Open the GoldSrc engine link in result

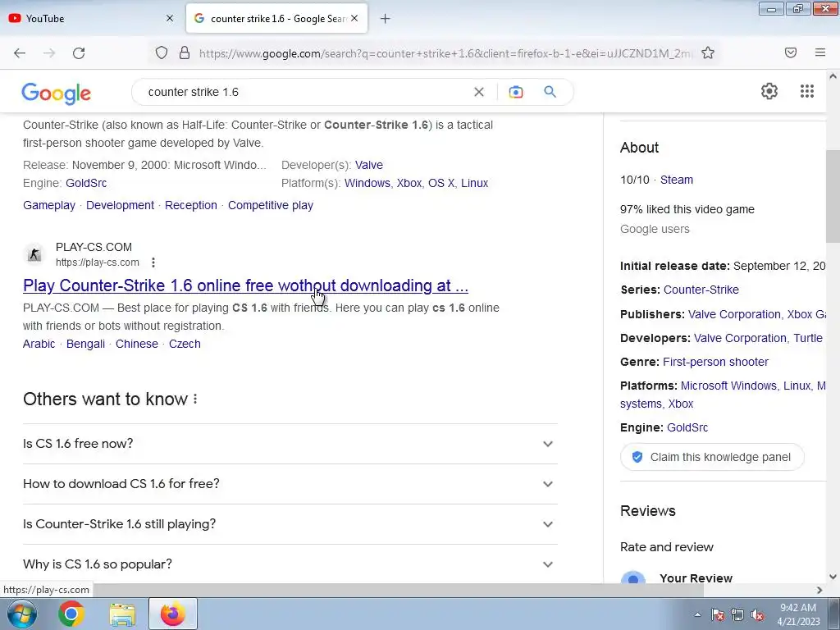point(85,183)
